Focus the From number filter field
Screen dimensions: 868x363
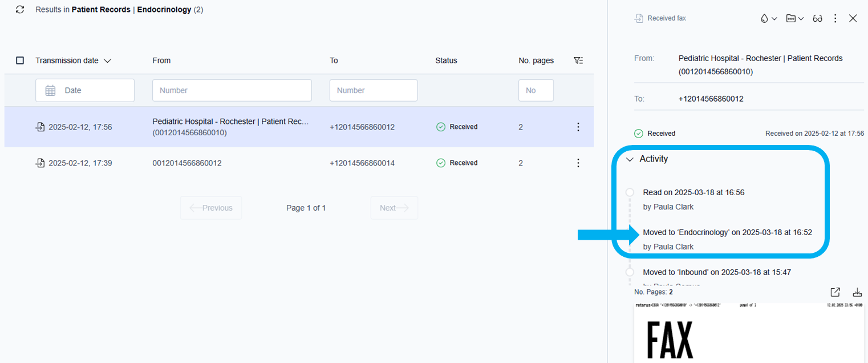232,90
